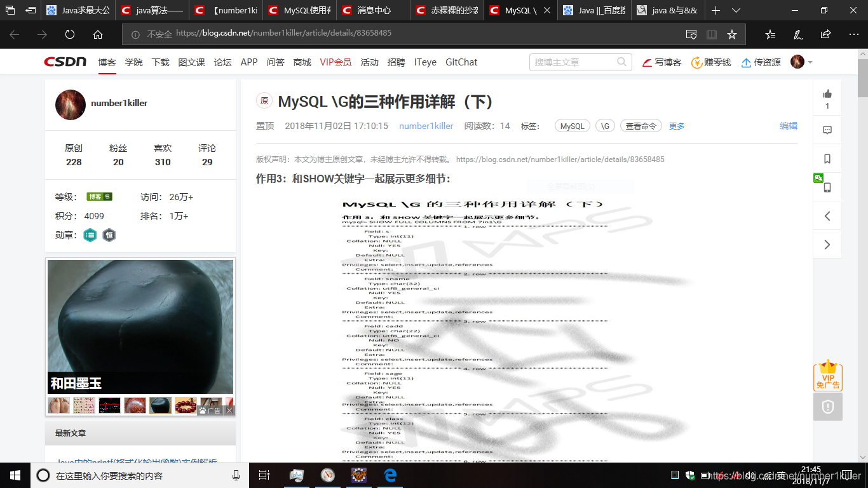Click the 查看命令 tag
The height and width of the screenshot is (488, 868).
pos(641,126)
